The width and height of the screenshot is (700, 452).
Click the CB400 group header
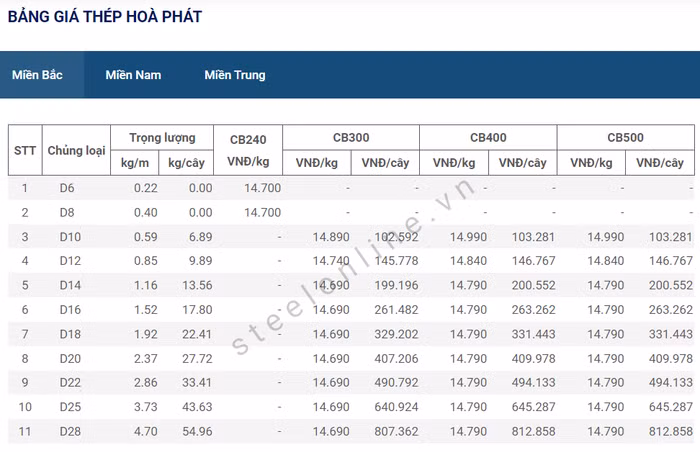(x=487, y=138)
